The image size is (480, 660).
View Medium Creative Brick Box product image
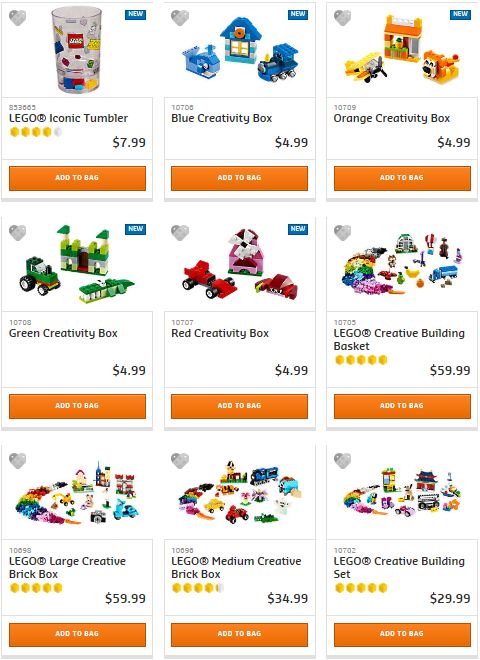(x=240, y=492)
